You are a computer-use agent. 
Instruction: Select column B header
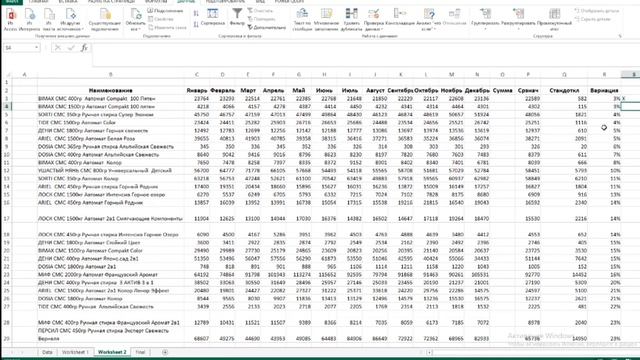pyautogui.click(x=111, y=74)
